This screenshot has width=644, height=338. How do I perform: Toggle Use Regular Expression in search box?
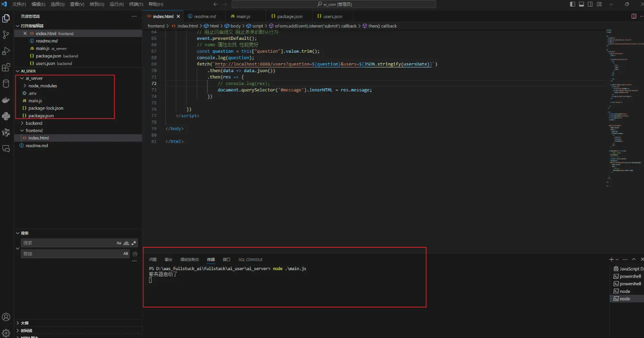pos(134,243)
